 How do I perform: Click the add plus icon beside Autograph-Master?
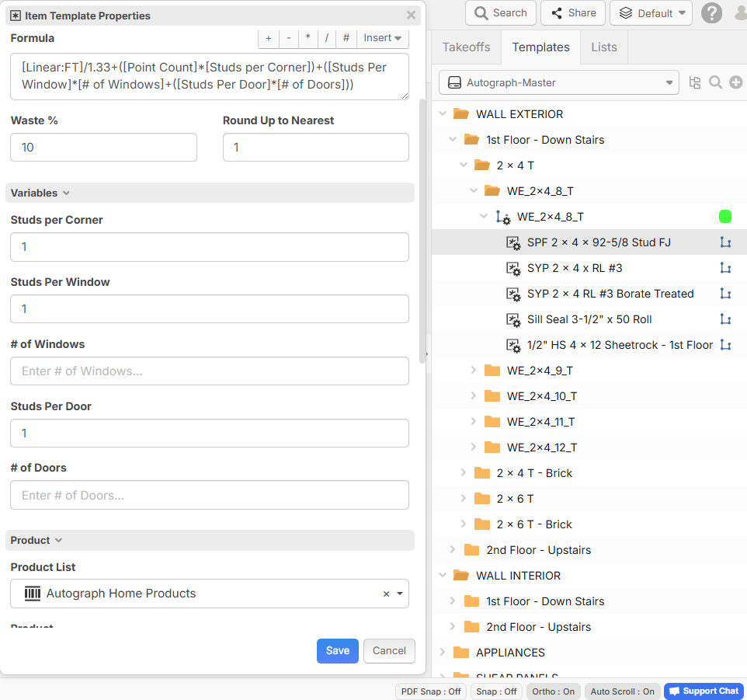pos(735,82)
